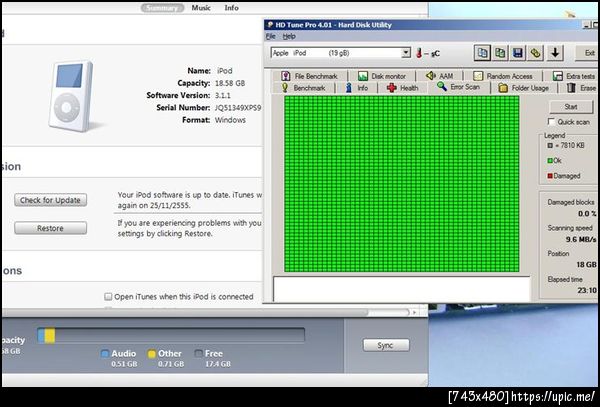Open the options tools icon in HD Tune

click(535, 53)
